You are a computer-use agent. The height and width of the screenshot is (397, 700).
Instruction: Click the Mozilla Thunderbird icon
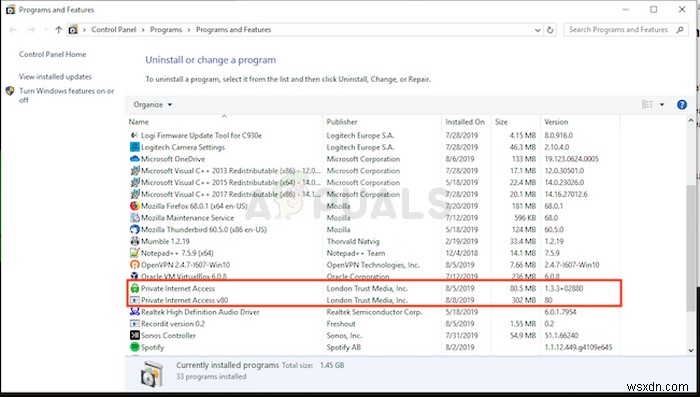pos(134,230)
